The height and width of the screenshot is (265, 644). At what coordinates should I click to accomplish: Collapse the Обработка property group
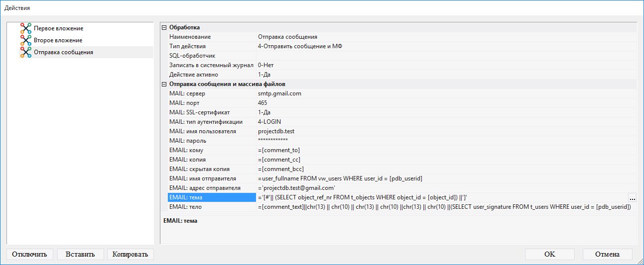[x=164, y=28]
